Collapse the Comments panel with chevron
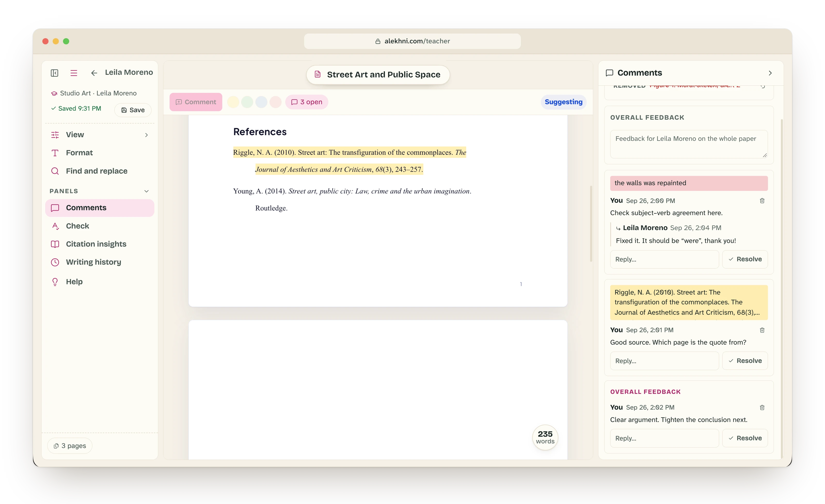 coord(770,73)
